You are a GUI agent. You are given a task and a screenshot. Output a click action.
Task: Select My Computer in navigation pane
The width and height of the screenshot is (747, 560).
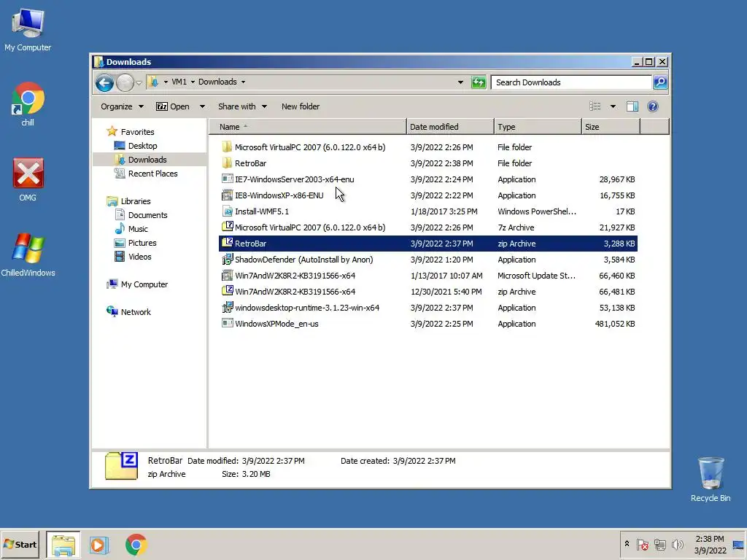[x=144, y=284]
